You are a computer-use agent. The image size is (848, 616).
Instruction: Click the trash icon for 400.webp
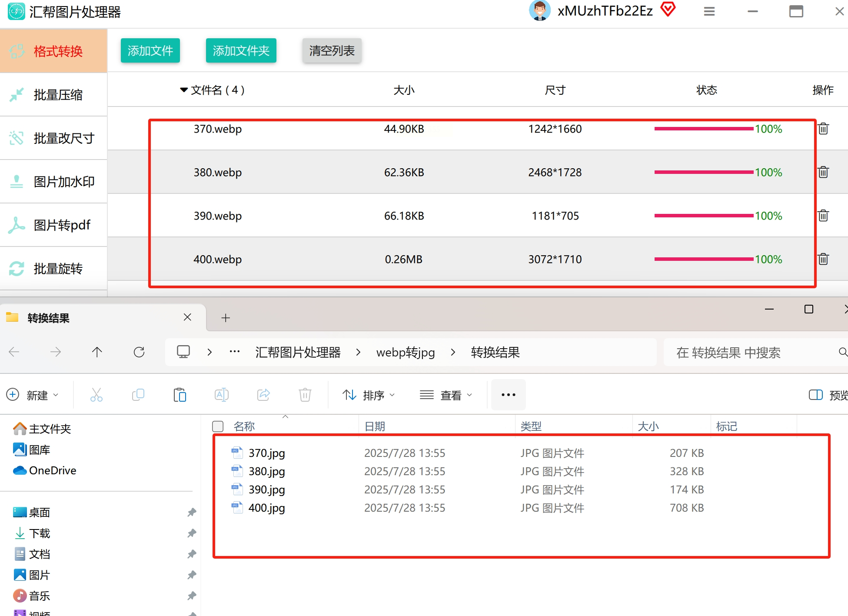pos(823,259)
